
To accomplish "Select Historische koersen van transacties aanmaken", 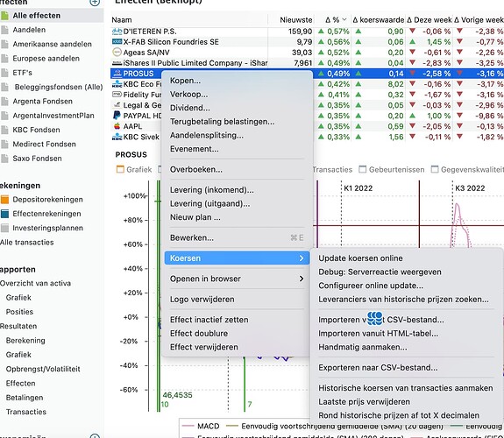I will click(x=407, y=388).
